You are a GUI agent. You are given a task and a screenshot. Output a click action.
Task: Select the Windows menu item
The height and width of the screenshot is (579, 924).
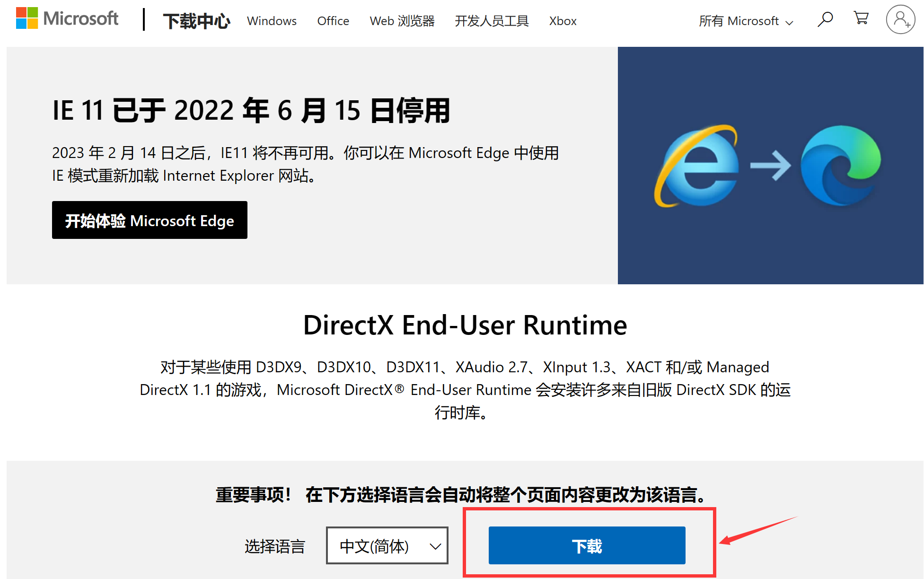point(272,21)
